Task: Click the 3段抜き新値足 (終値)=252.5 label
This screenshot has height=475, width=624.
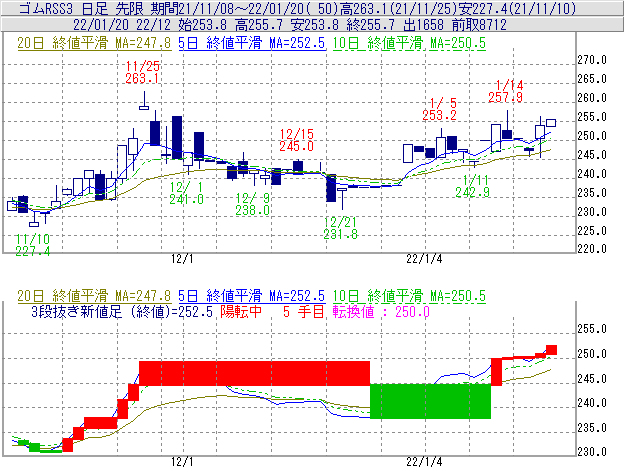Action: (122, 311)
